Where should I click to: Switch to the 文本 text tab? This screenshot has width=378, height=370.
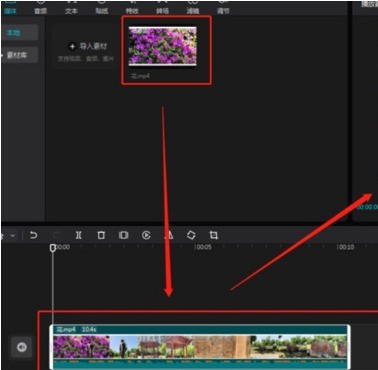pos(71,11)
